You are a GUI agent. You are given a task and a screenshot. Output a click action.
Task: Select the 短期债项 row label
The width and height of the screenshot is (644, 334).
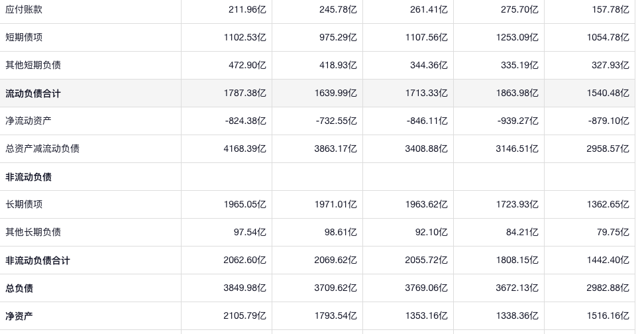[x=24, y=37]
